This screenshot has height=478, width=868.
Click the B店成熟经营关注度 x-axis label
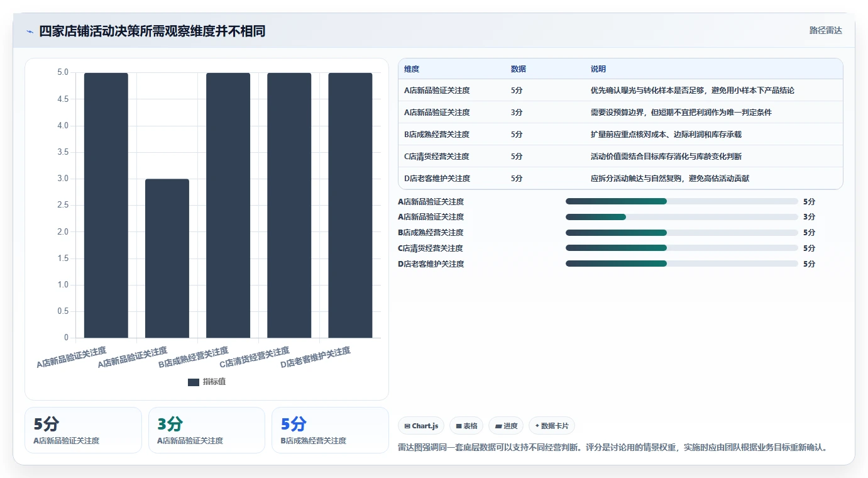[x=194, y=357]
